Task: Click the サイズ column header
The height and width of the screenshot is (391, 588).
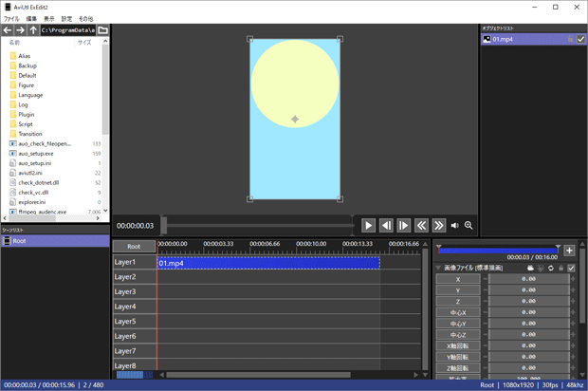Action: 84,43
